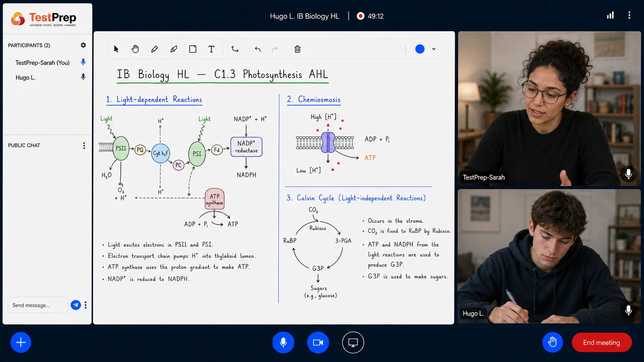Image resolution: width=644 pixels, height=362 pixels.
Task: Raise hand in the meeting
Action: [x=552, y=342]
